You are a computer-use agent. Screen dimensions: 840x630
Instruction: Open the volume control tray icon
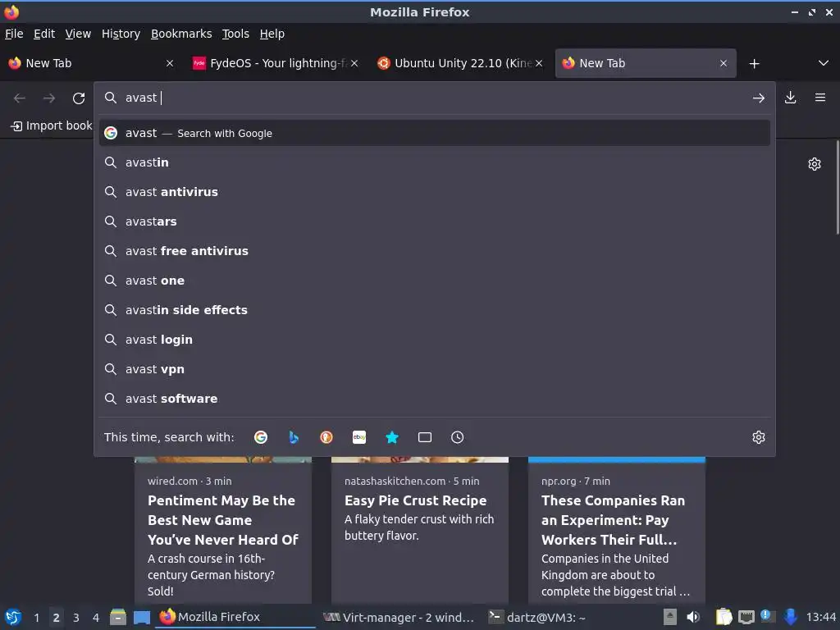click(x=693, y=617)
